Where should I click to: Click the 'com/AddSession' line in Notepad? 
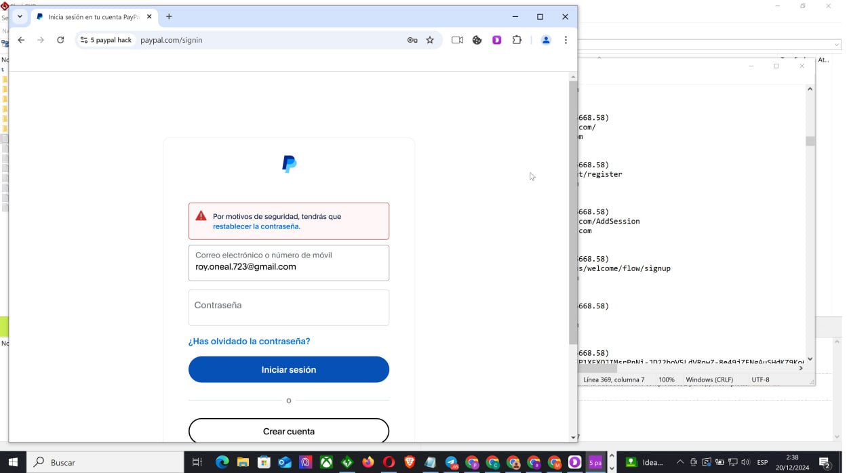tap(608, 221)
